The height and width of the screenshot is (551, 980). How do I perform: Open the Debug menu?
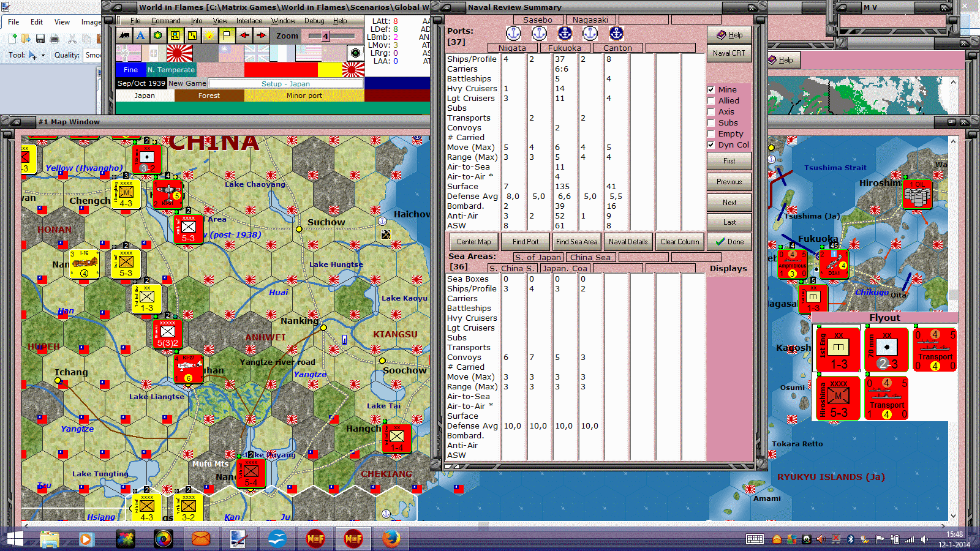tap(314, 21)
